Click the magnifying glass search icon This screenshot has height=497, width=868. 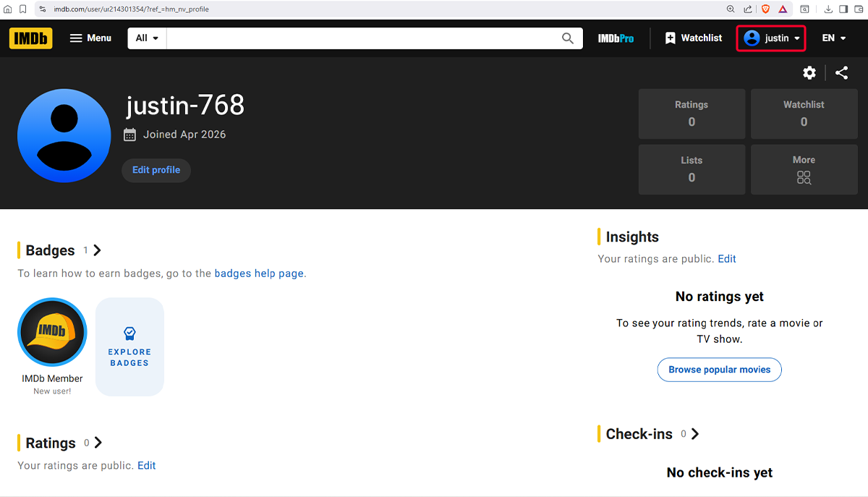[x=568, y=38]
